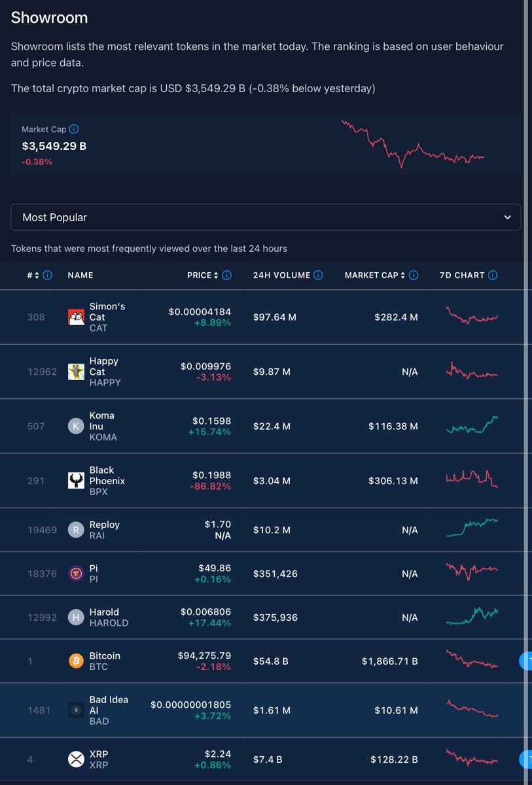Click the $3,549.29 B market cap value
Viewport: 532px width, 785px height.
[x=54, y=146]
